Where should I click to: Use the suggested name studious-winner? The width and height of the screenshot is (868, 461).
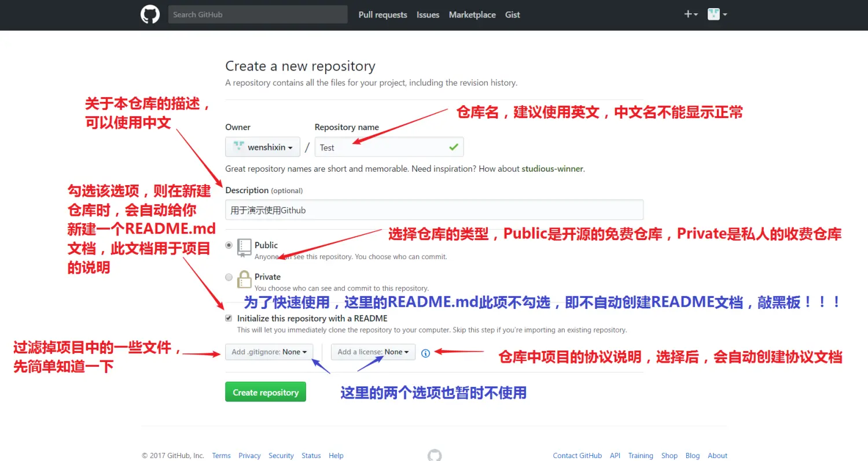pyautogui.click(x=553, y=169)
